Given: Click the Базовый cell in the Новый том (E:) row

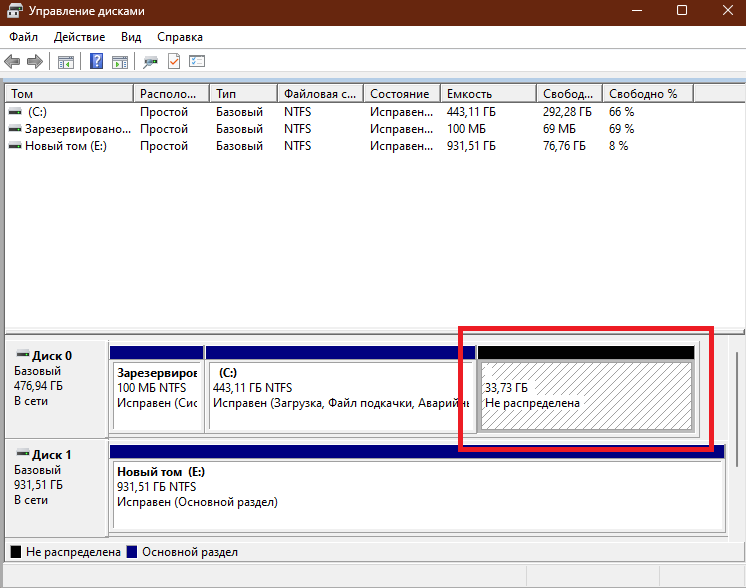Looking at the screenshot, I should (x=239, y=146).
